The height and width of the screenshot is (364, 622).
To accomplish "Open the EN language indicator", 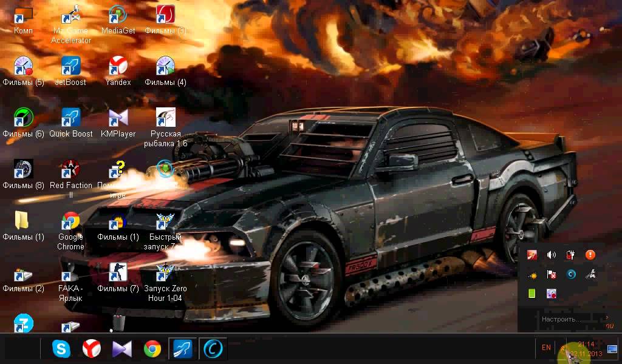I will [546, 348].
